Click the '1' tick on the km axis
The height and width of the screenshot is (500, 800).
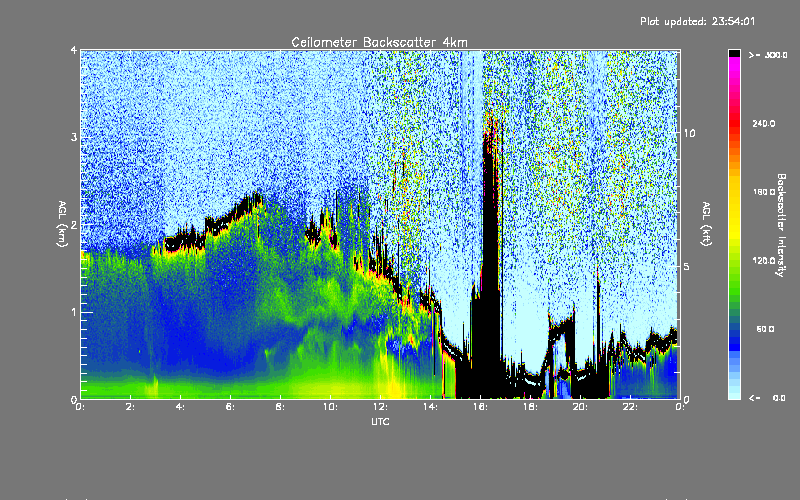pos(74,312)
